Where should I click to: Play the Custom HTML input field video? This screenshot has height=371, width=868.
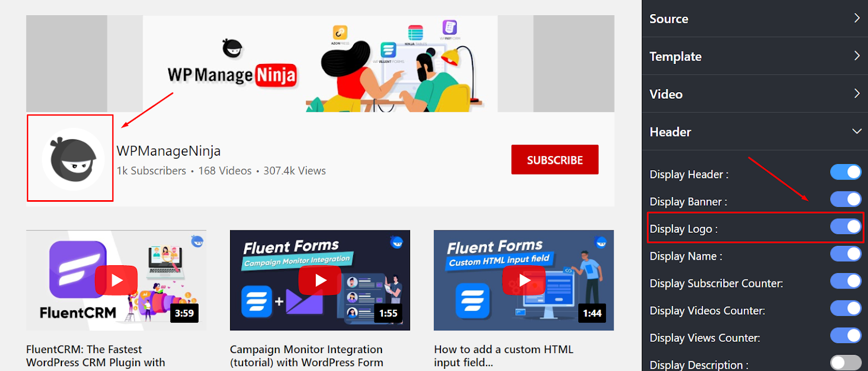click(x=524, y=280)
